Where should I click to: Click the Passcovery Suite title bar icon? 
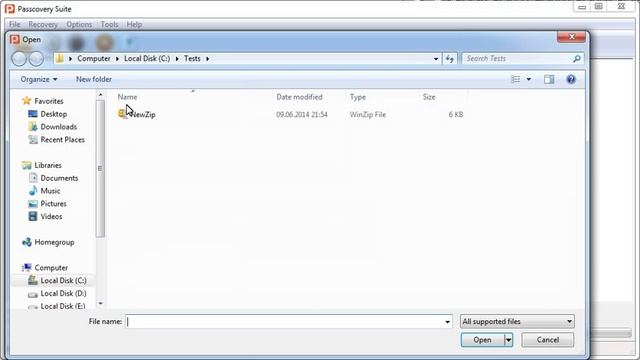tap(9, 9)
